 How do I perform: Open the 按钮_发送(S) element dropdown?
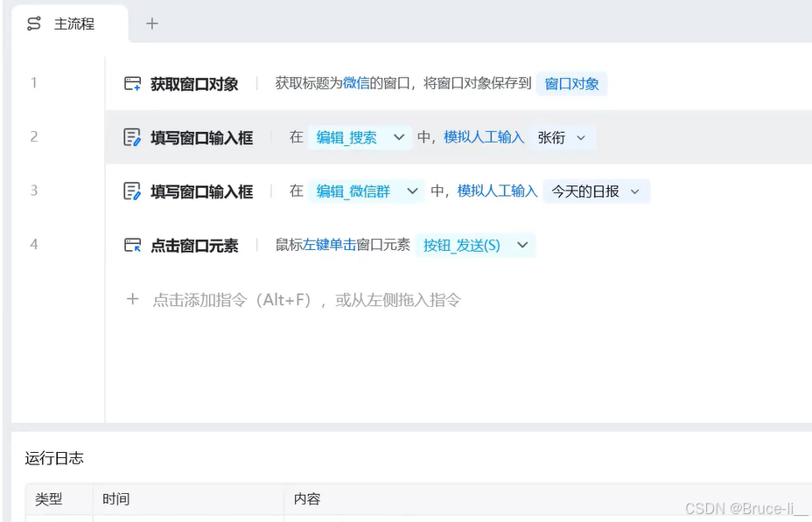[475, 245]
